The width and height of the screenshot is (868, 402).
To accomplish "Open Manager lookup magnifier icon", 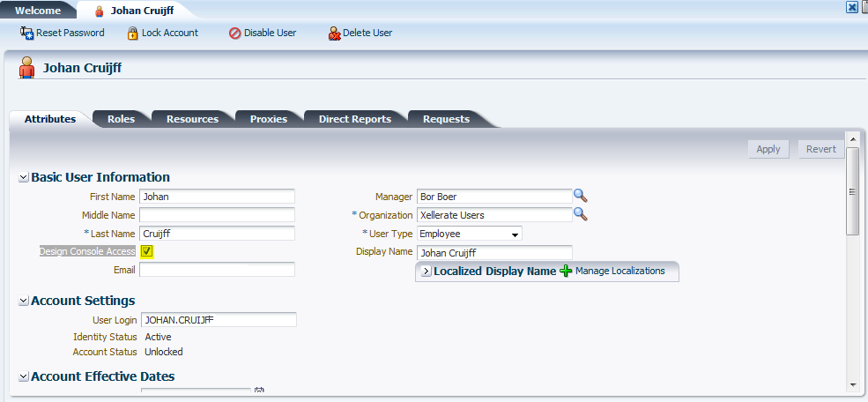I will (580, 196).
